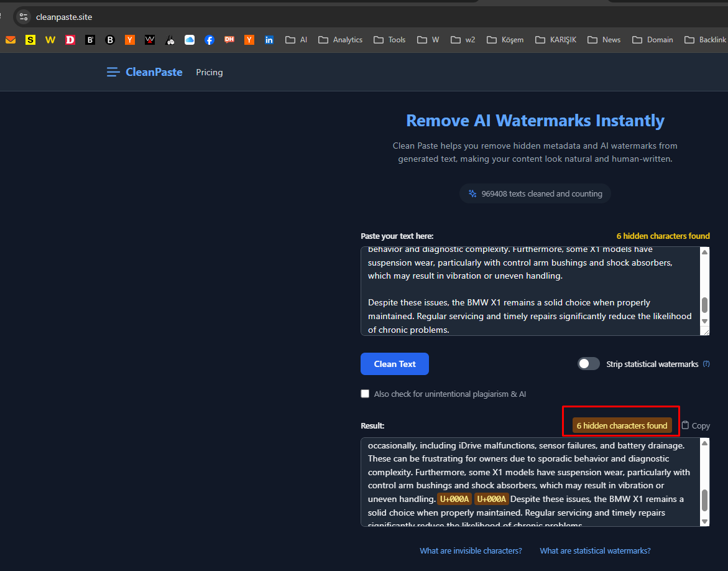Click the Result: label

point(372,425)
